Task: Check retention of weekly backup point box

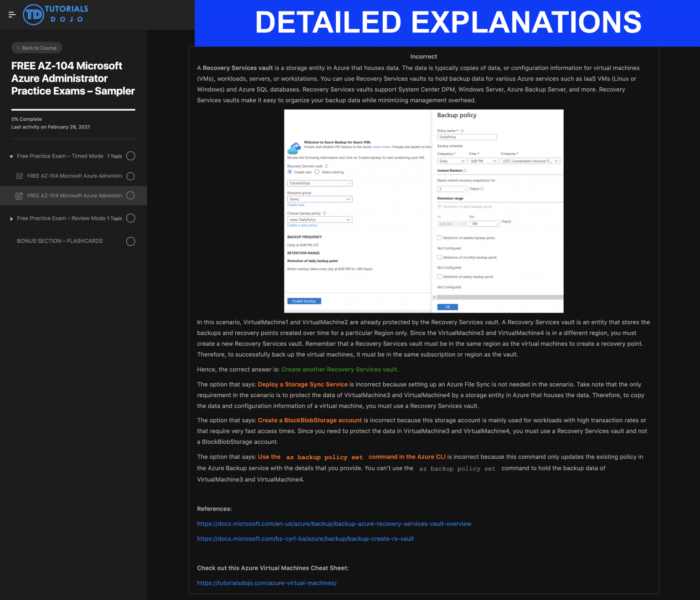Action: pyautogui.click(x=439, y=238)
